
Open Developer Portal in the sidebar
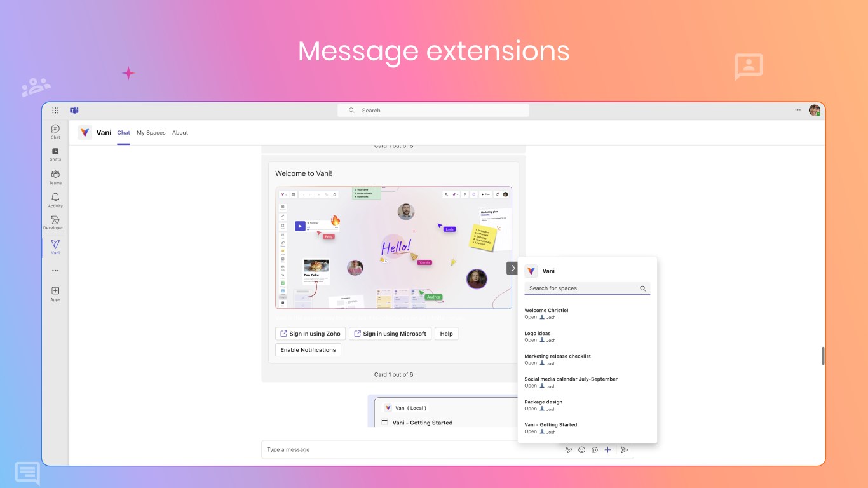[55, 223]
